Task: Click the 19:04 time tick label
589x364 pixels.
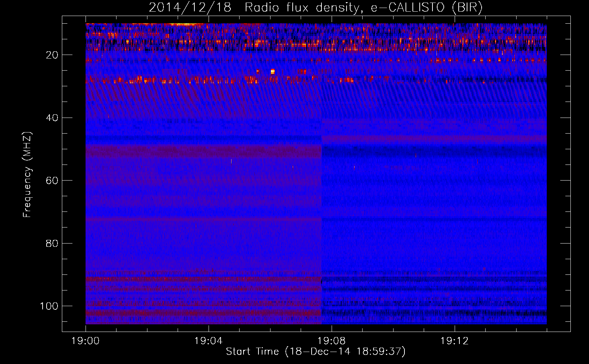Action: click(x=209, y=341)
